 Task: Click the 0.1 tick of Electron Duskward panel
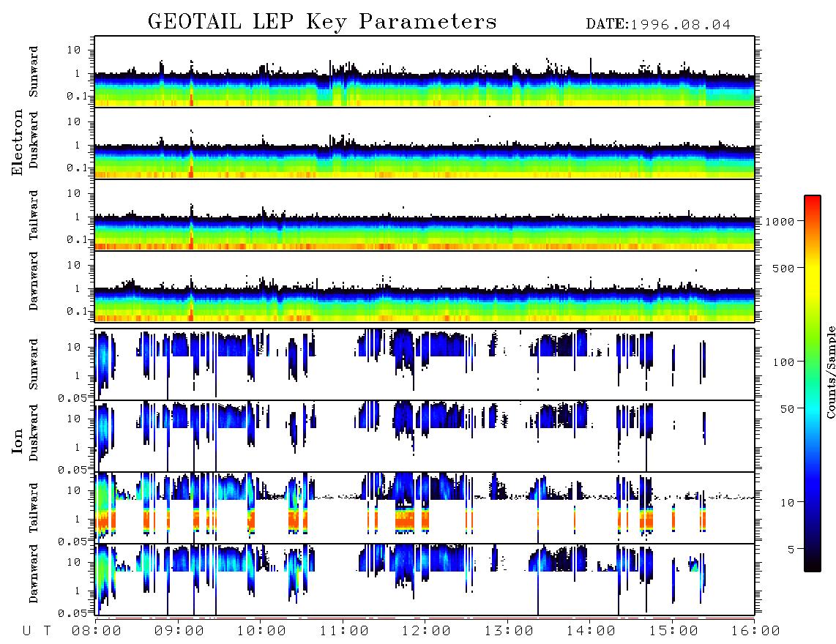coord(78,168)
